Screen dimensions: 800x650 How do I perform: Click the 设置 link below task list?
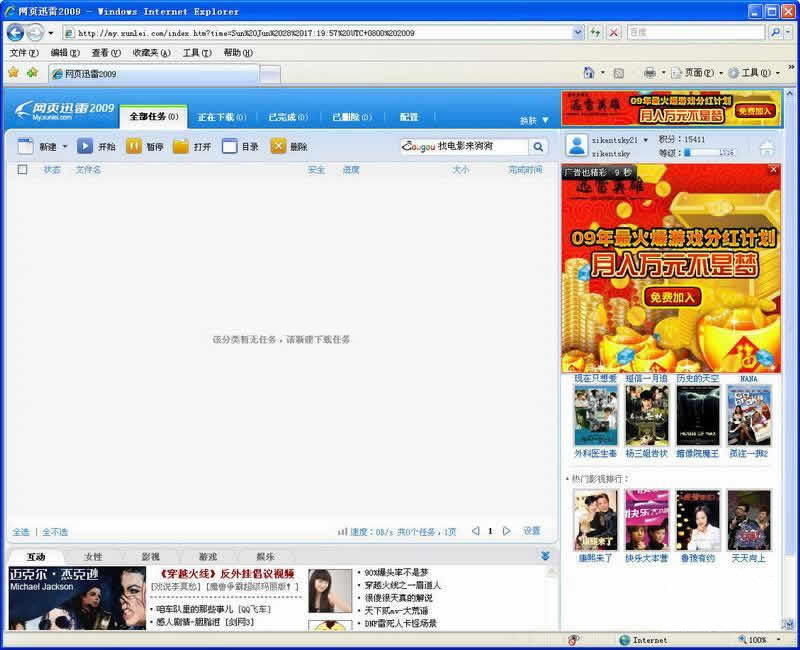point(531,531)
